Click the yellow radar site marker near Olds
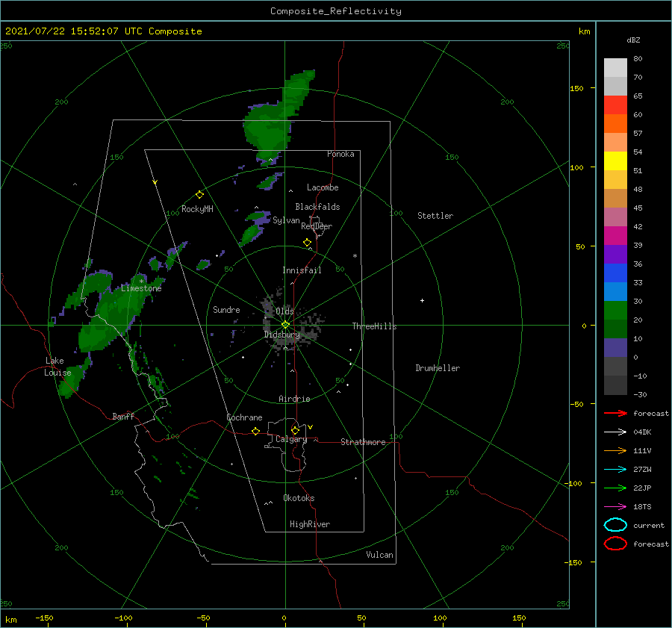672x628 pixels. click(x=285, y=325)
